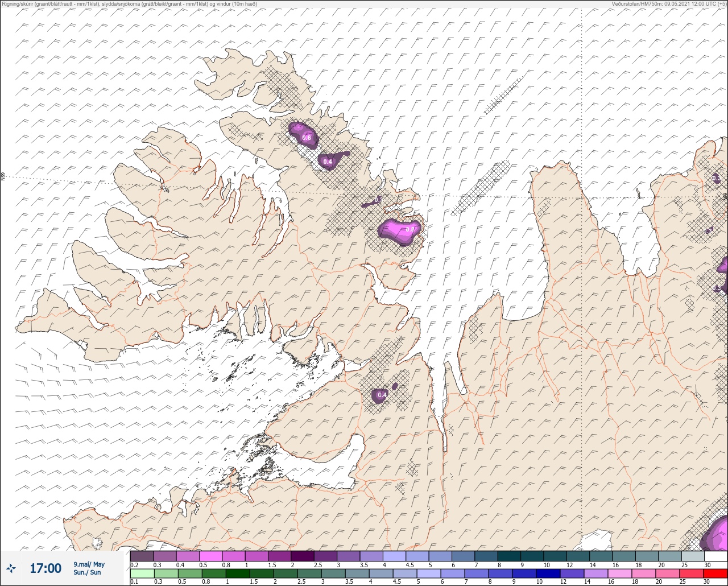Click the deep navy 10 swatch in rain legend
Viewport: 728px width, 586px height.
548,573
